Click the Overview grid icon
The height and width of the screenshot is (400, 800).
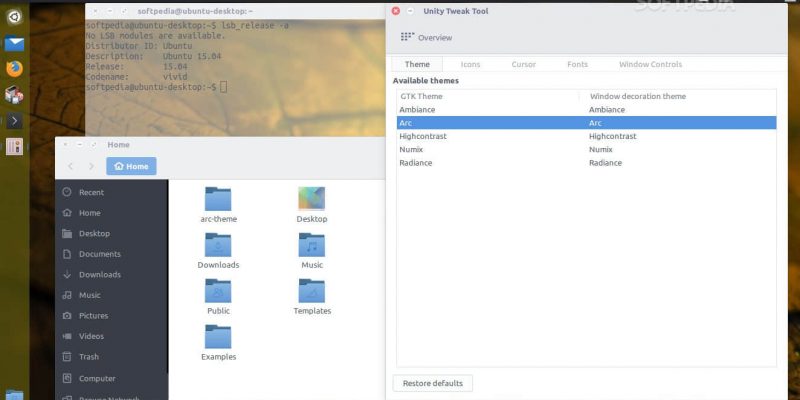(x=407, y=37)
